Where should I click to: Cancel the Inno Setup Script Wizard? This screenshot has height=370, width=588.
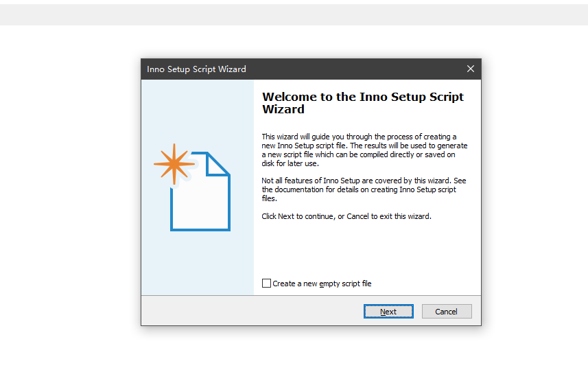[x=446, y=312]
